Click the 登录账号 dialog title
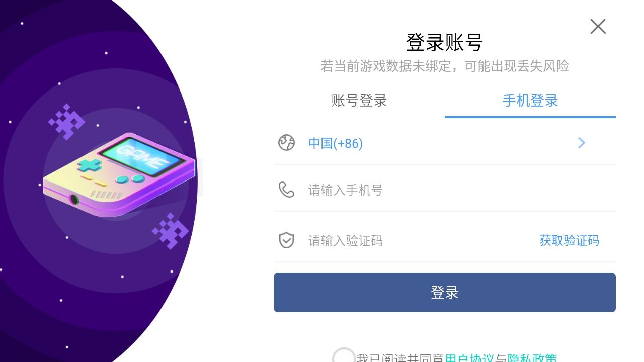Image resolution: width=644 pixels, height=362 pixels. click(x=445, y=42)
